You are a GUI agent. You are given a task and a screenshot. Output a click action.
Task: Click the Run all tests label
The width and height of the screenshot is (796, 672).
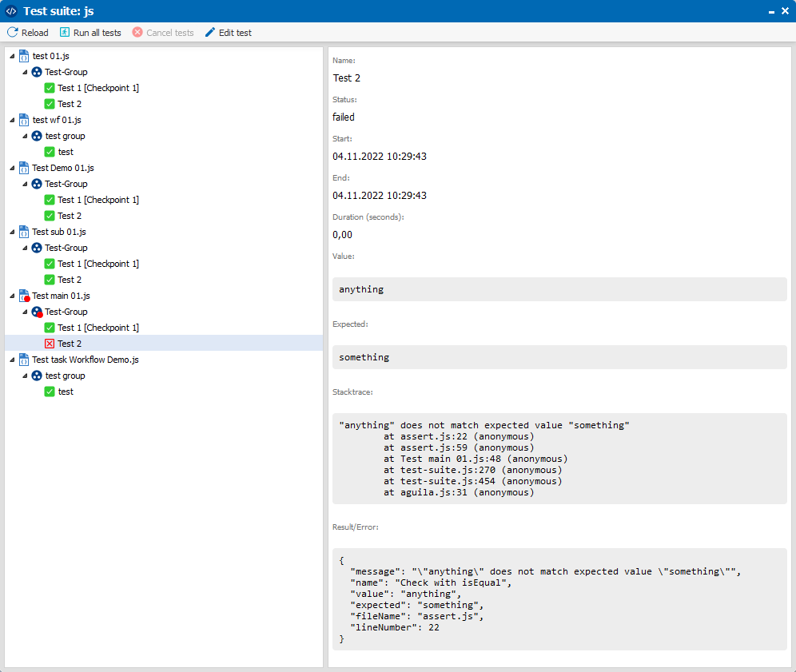[98, 33]
